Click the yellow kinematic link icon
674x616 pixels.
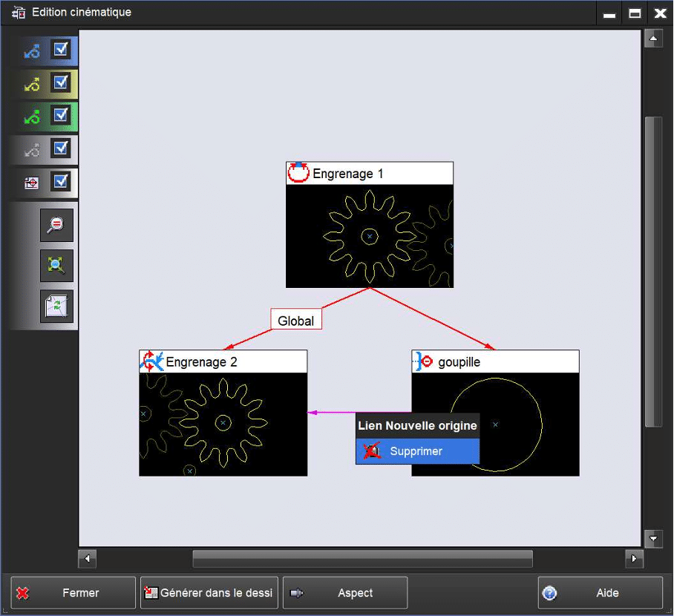(x=32, y=85)
